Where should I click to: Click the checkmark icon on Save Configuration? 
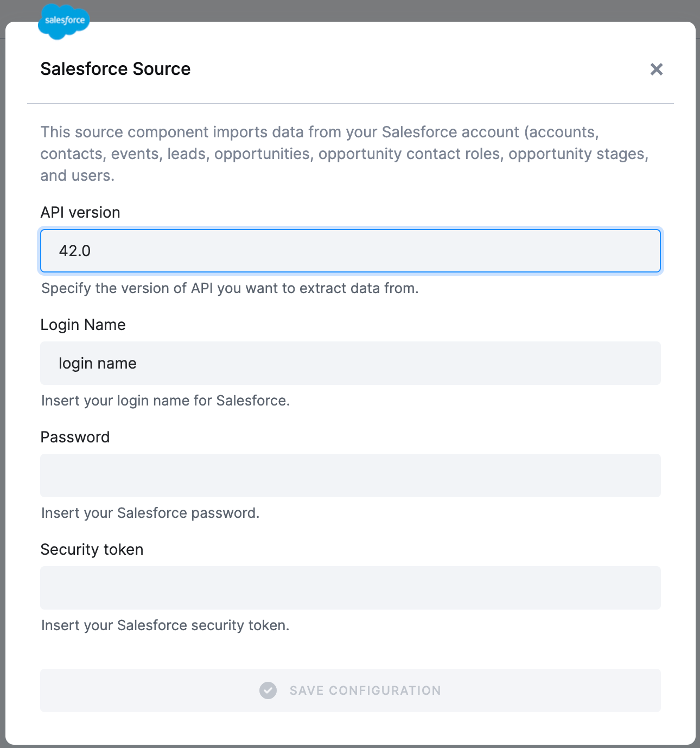pos(267,690)
